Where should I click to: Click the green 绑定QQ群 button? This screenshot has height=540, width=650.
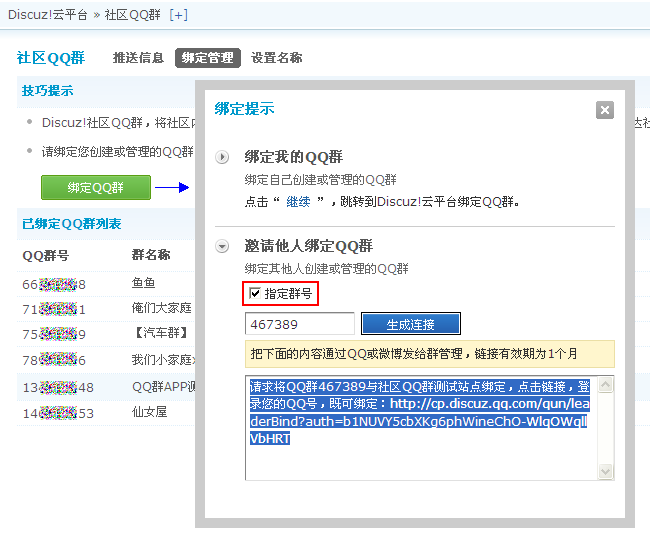[x=96, y=188]
